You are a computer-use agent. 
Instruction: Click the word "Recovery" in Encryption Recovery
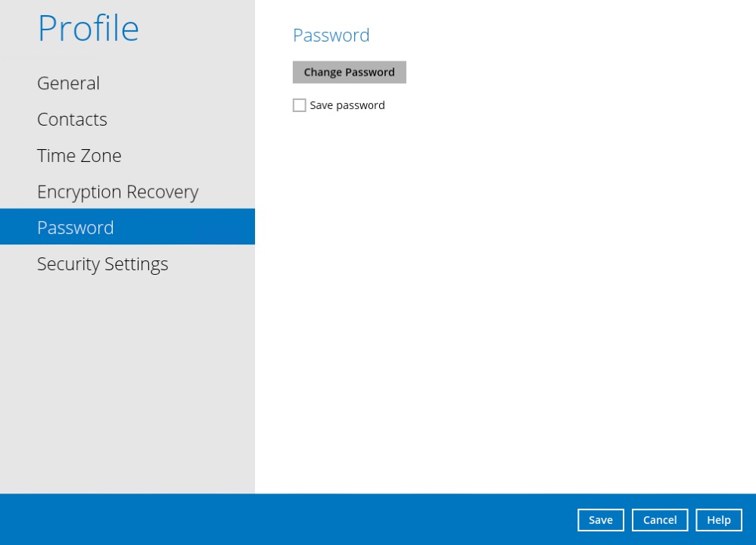click(160, 192)
